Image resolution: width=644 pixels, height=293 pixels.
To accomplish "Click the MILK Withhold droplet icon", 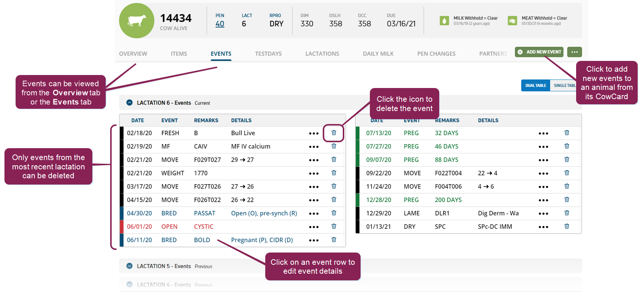I will point(444,21).
